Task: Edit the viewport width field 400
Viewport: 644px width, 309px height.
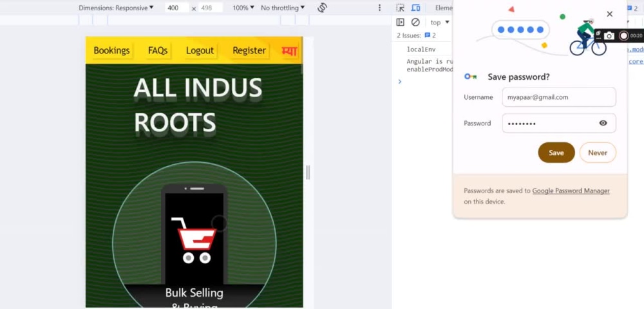Action: pos(177,8)
